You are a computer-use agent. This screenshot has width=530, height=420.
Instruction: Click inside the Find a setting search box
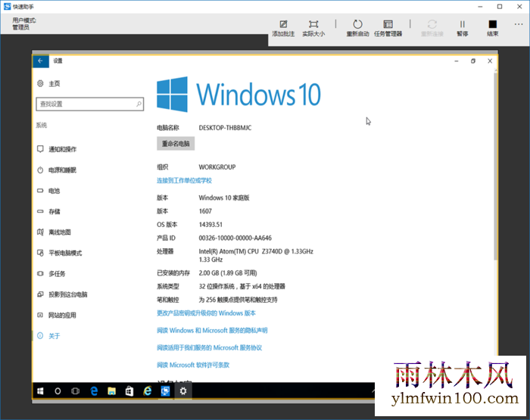(89, 104)
